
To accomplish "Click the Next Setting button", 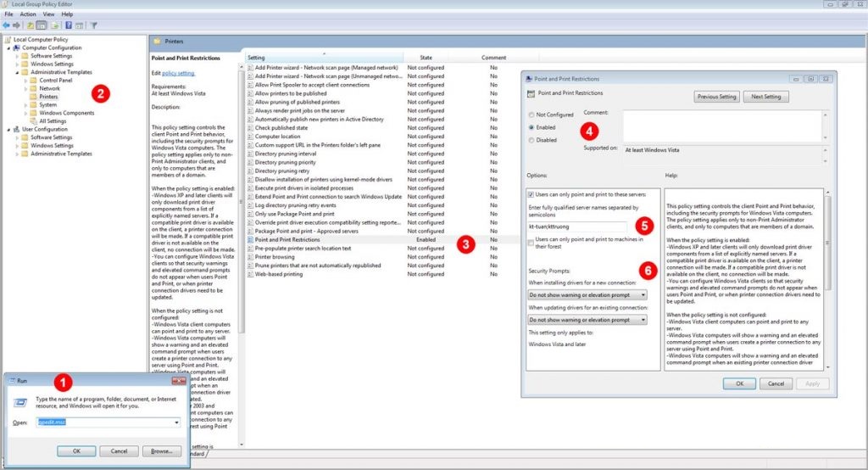I will [766, 97].
